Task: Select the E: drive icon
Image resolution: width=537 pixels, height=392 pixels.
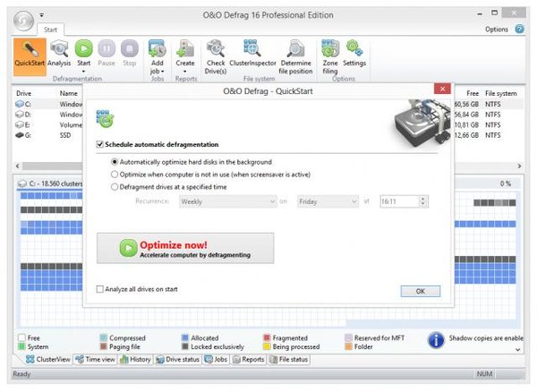Action: pyautogui.click(x=20, y=125)
